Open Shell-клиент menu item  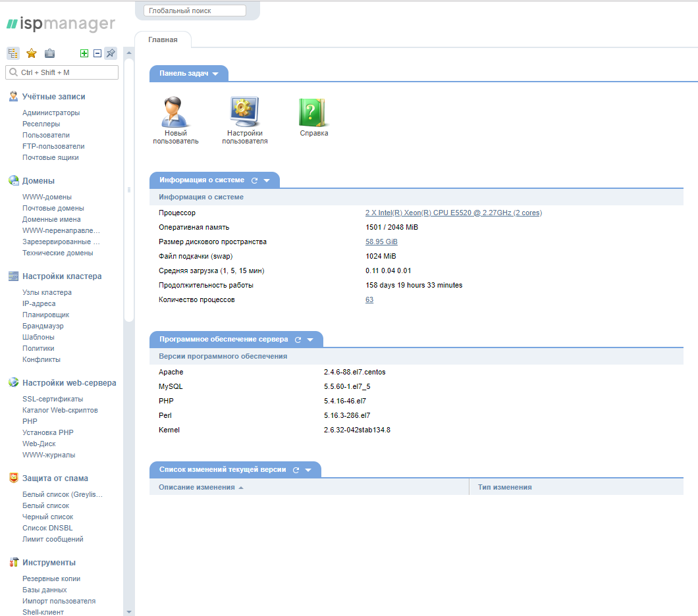click(x=43, y=612)
